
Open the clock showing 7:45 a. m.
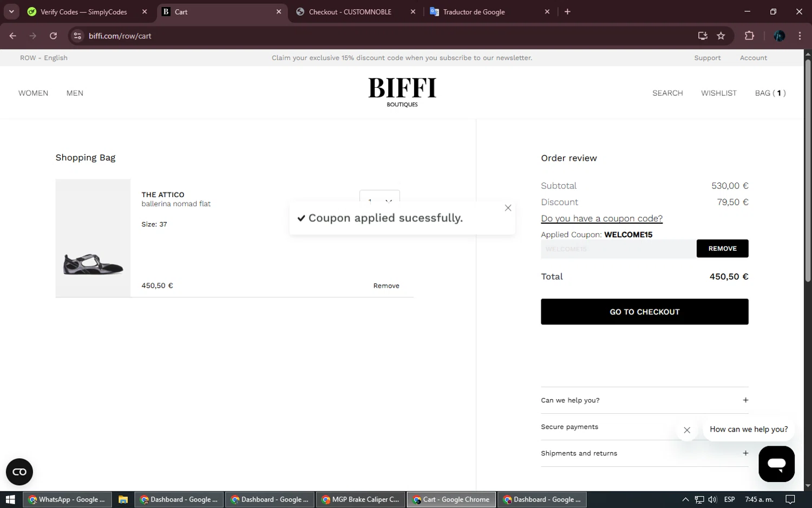pos(759,499)
